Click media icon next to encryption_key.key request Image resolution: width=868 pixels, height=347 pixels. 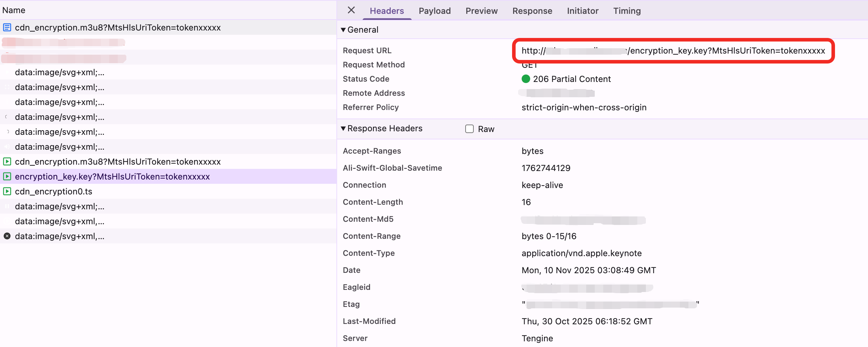pyautogui.click(x=7, y=176)
